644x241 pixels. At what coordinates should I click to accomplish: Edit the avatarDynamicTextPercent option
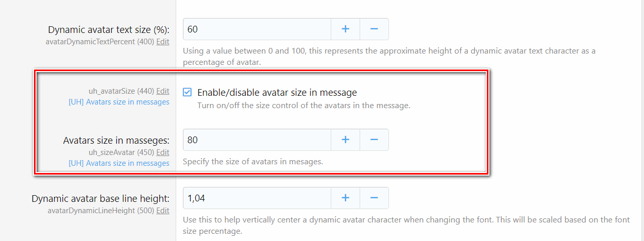coord(163,42)
